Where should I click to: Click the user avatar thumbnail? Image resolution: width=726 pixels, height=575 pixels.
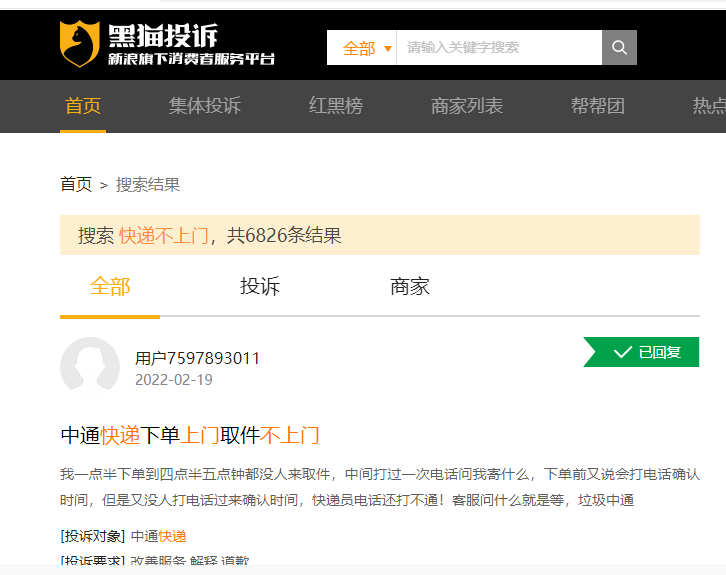tap(90, 367)
